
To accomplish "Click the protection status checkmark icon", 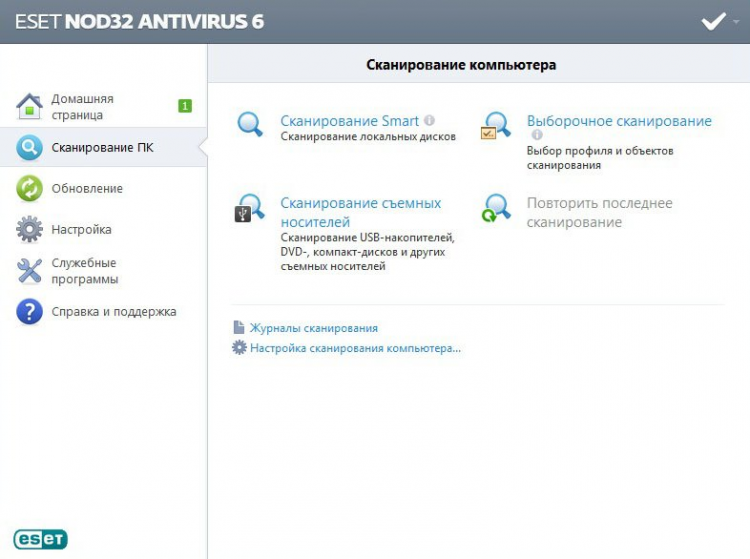I will click(713, 21).
